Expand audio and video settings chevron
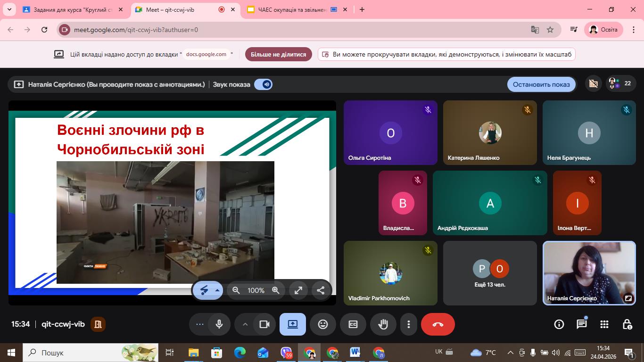 [245, 324]
